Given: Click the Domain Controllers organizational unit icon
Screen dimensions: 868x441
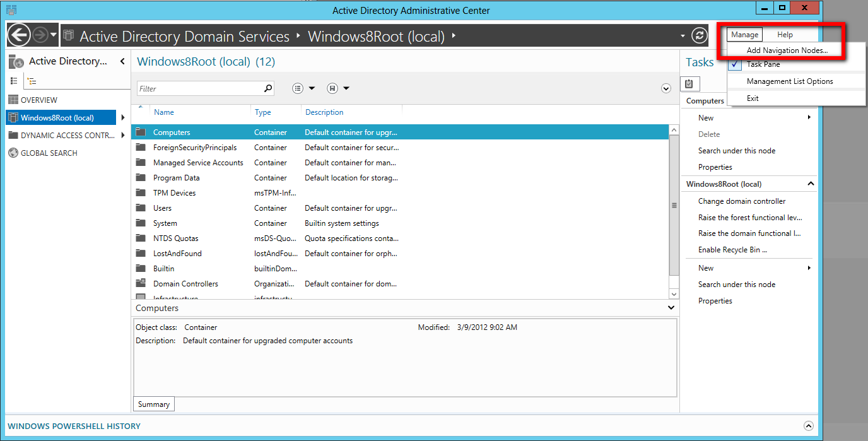Looking at the screenshot, I should tap(141, 284).
